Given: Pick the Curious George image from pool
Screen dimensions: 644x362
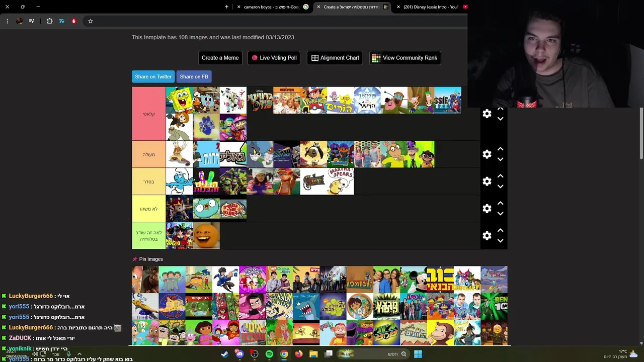Looking at the screenshot, I should pos(440,333).
